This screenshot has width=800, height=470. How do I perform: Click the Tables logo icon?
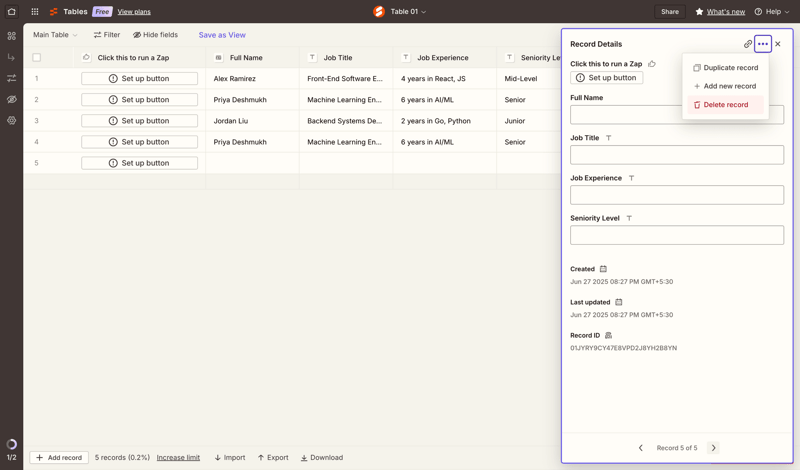pyautogui.click(x=54, y=11)
